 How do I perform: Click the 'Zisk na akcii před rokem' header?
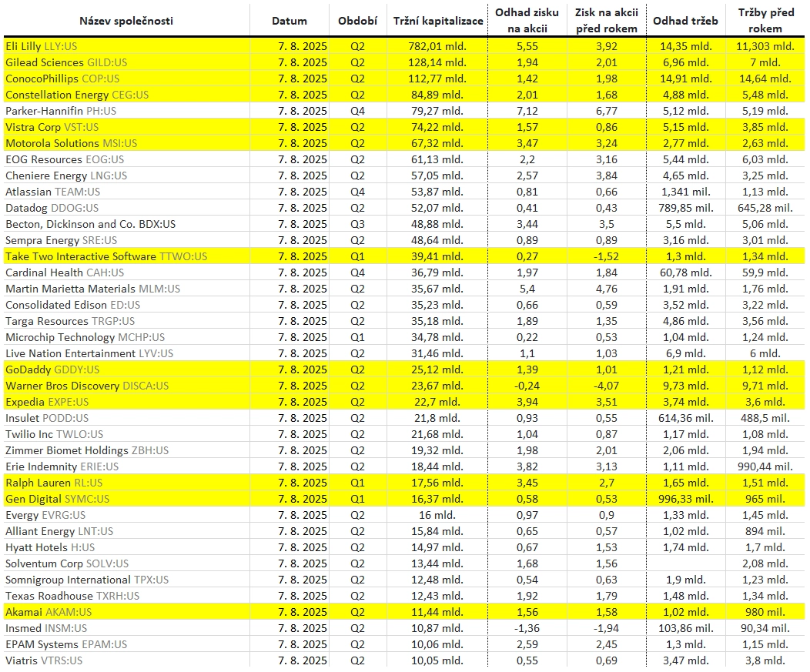coord(607,20)
